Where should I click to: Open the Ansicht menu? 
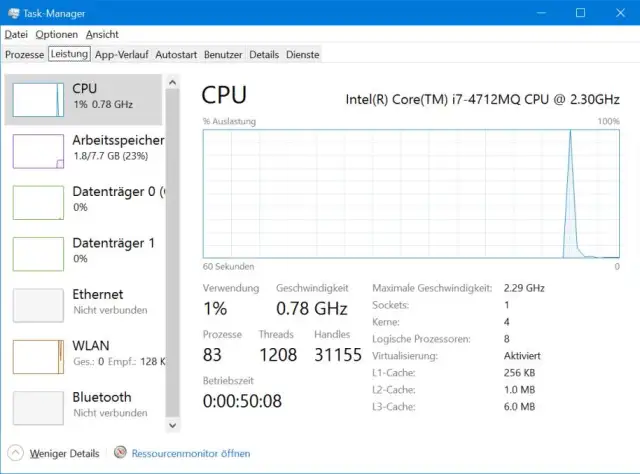102,34
